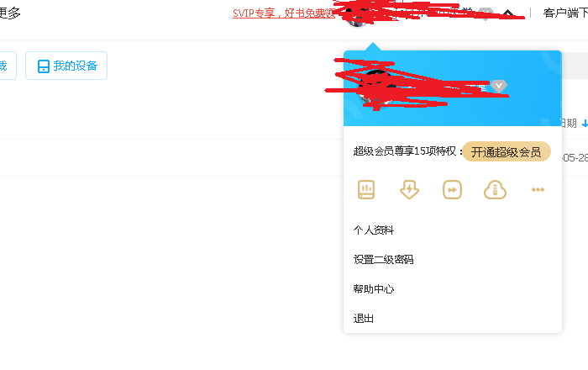Open 帮助中心 from the user menu
This screenshot has height=370, width=588.
[374, 289]
